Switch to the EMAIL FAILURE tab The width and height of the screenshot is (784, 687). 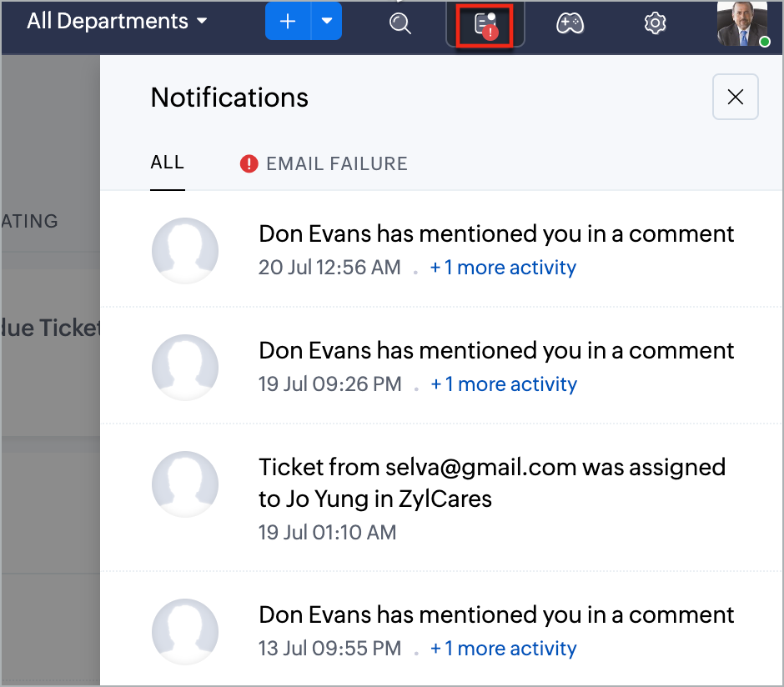pyautogui.click(x=336, y=164)
